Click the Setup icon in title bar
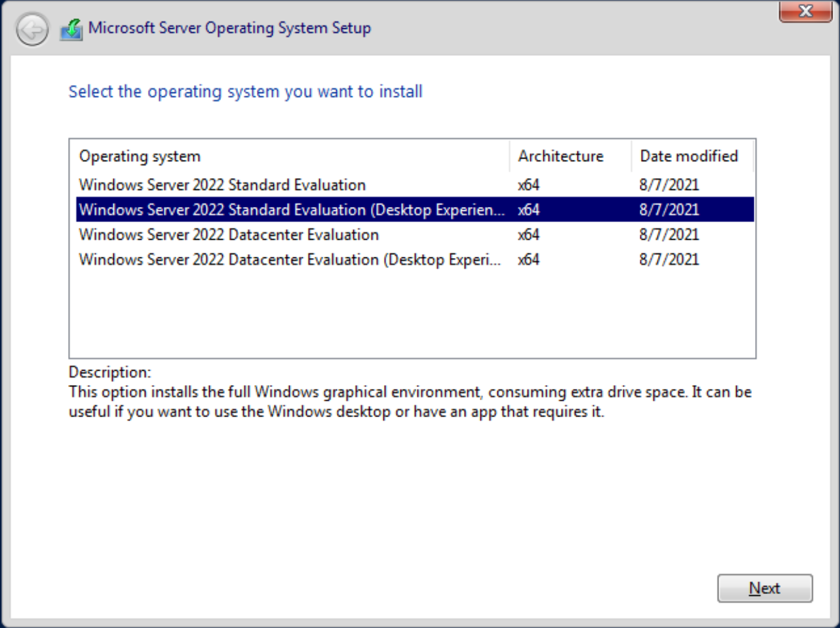This screenshot has height=628, width=840. coord(71,29)
